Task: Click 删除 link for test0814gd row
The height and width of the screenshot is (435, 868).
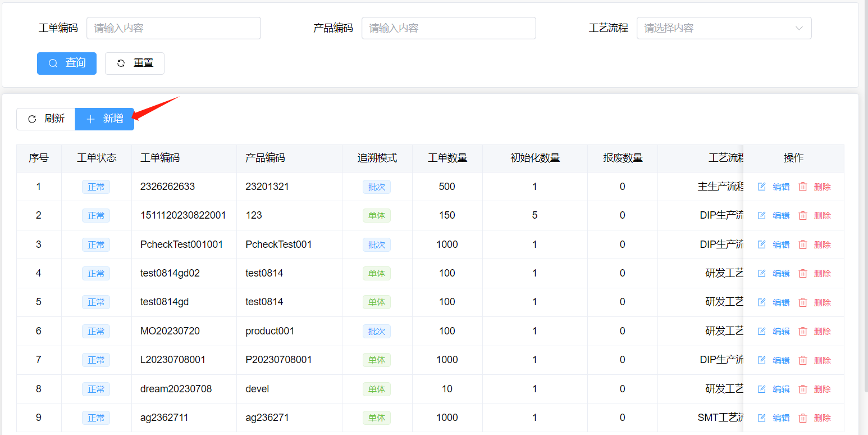Action: [x=822, y=302]
